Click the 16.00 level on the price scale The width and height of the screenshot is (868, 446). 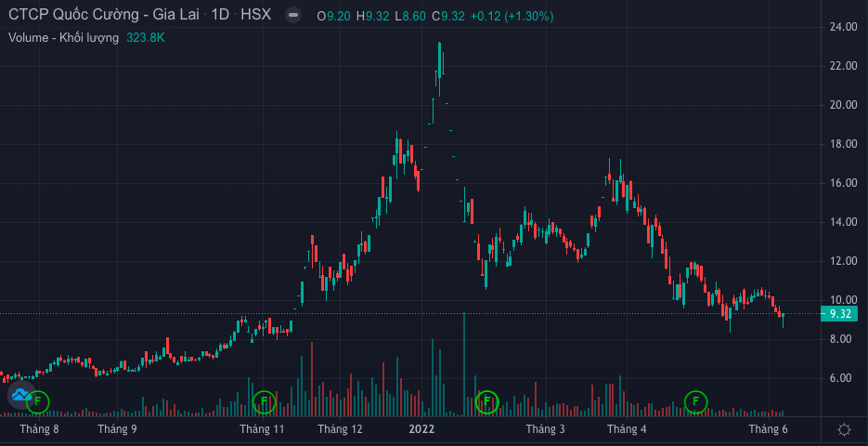coord(842,183)
